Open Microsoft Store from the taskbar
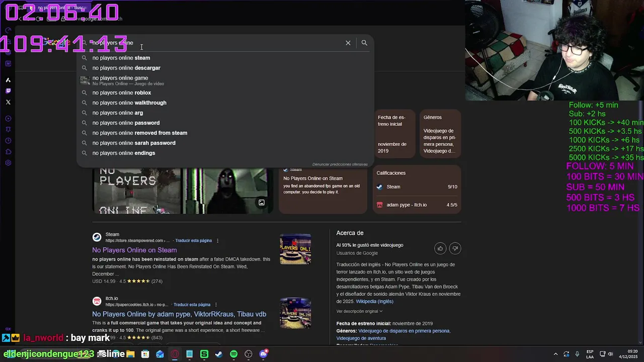Viewport: 644px width, 362px height. (145, 354)
